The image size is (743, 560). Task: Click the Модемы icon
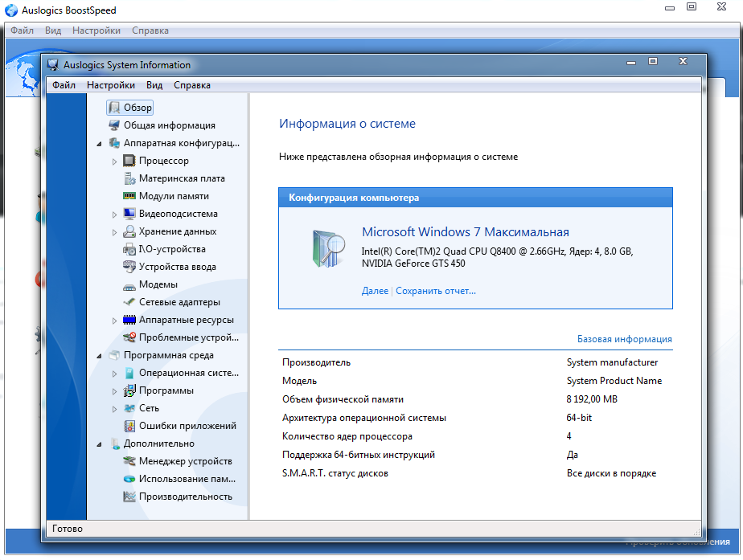point(129,286)
